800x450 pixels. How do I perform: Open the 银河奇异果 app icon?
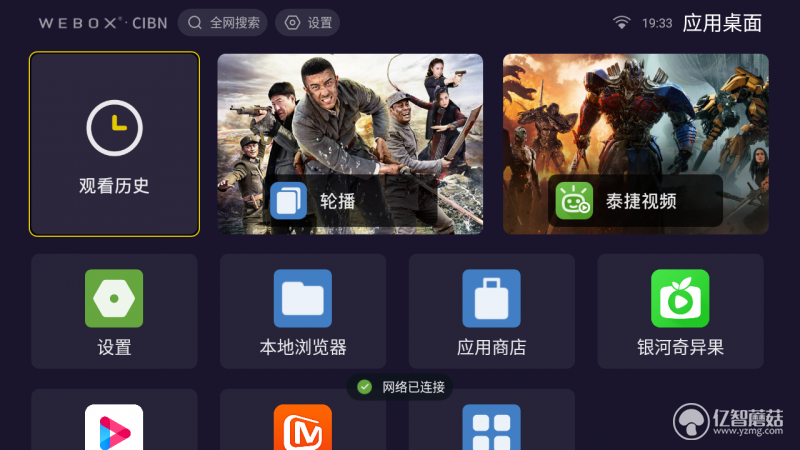(x=680, y=298)
